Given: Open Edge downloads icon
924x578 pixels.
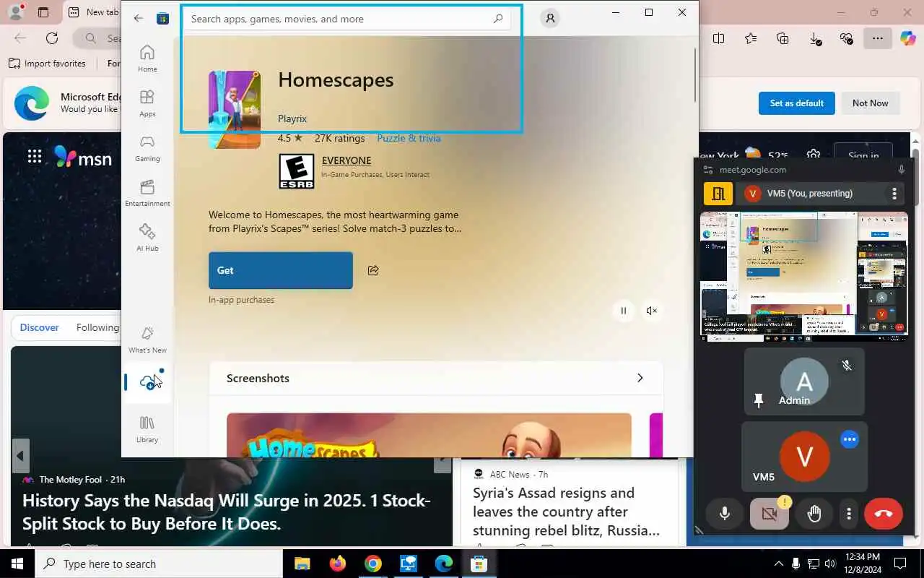Looking at the screenshot, I should [815, 39].
